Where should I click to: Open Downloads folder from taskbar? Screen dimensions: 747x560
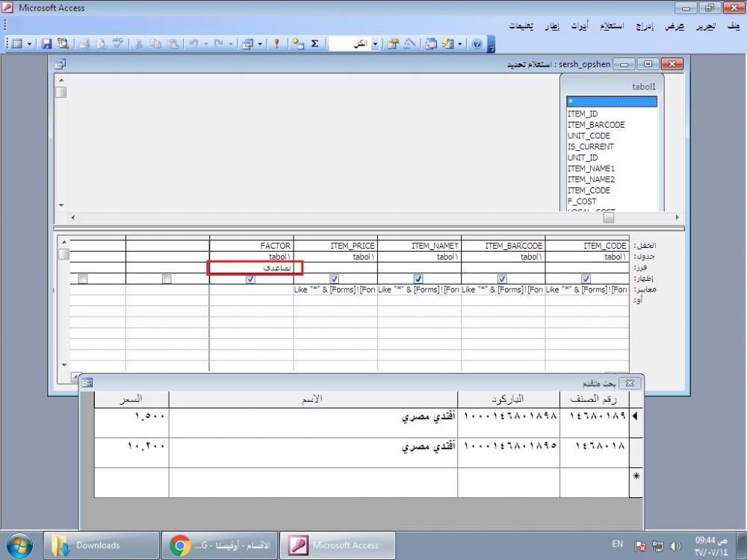click(102, 545)
